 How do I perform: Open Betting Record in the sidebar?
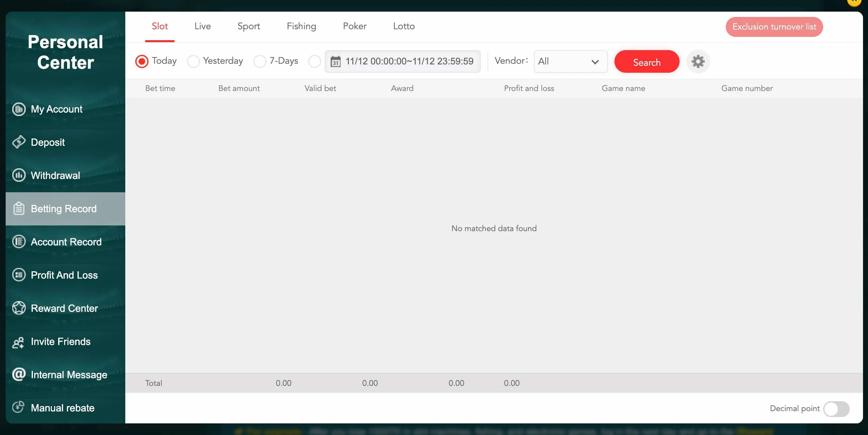point(65,209)
